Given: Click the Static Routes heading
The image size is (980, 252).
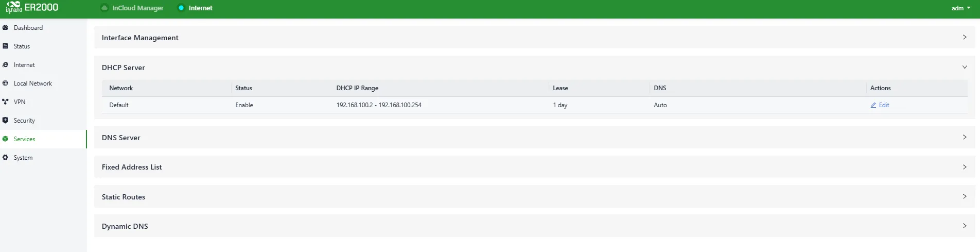Looking at the screenshot, I should click(x=124, y=197).
